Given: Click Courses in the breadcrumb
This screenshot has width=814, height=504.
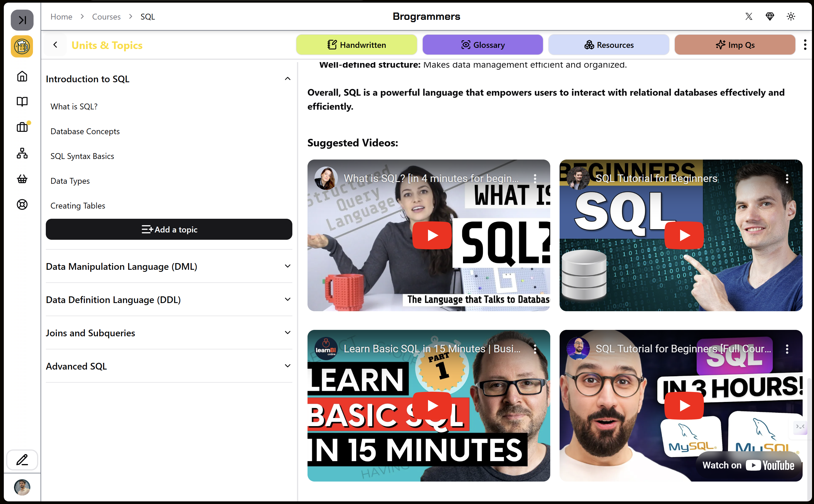Looking at the screenshot, I should tap(106, 17).
